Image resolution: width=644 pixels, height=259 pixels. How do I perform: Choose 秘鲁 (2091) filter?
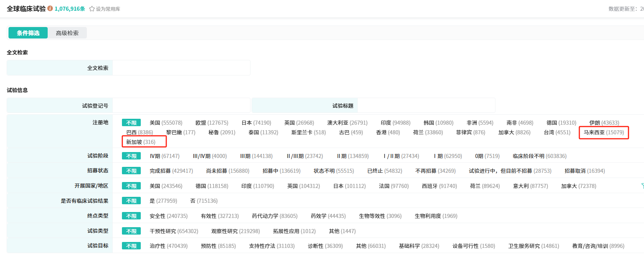pyautogui.click(x=222, y=132)
